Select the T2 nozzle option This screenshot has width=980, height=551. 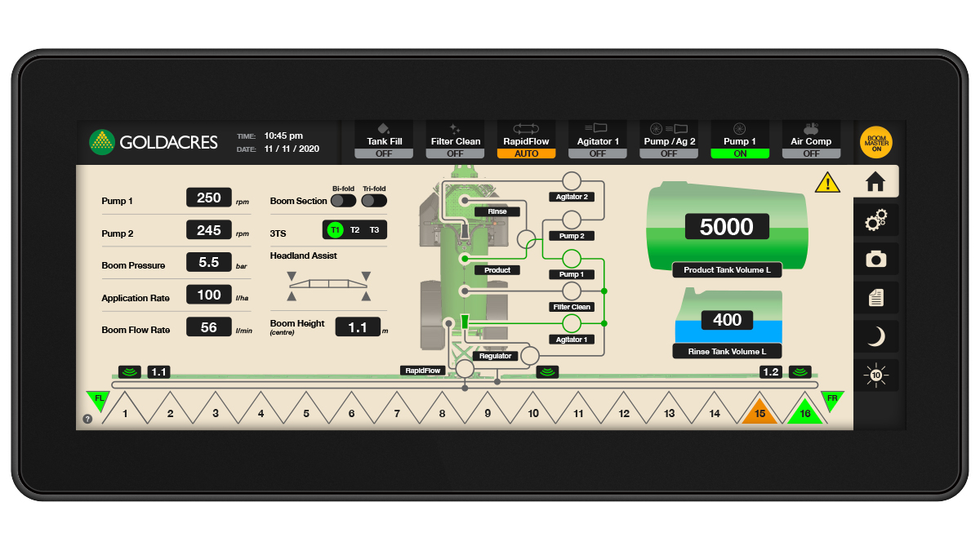pos(354,230)
